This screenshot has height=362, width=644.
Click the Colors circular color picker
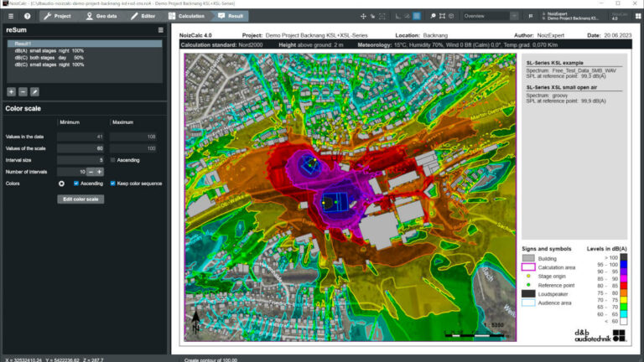click(x=61, y=184)
